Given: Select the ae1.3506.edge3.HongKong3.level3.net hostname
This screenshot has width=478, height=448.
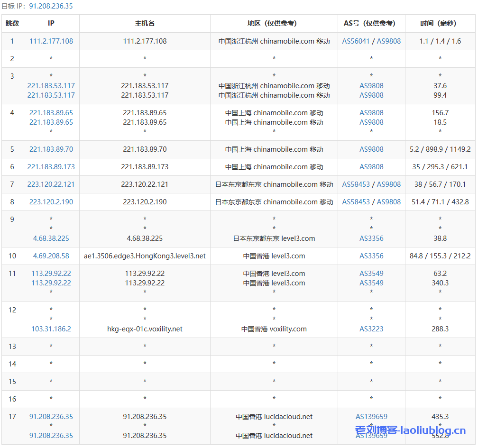Looking at the screenshot, I should pos(145,256).
